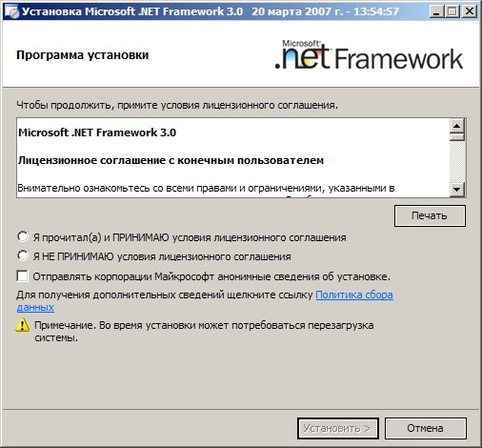Viewport: 482px width, 448px height.
Task: Click the license scrollbar up arrow
Action: 457,126
